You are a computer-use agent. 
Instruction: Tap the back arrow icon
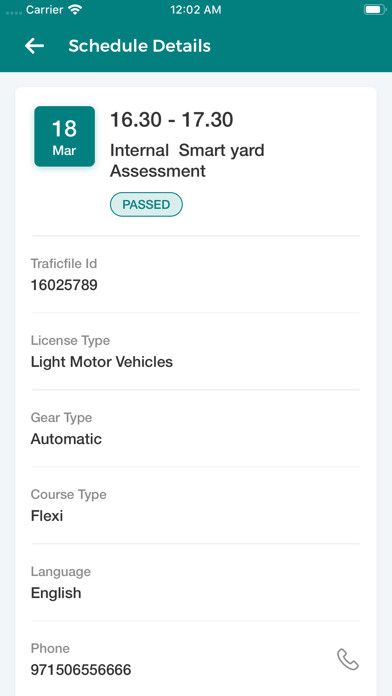pos(34,46)
